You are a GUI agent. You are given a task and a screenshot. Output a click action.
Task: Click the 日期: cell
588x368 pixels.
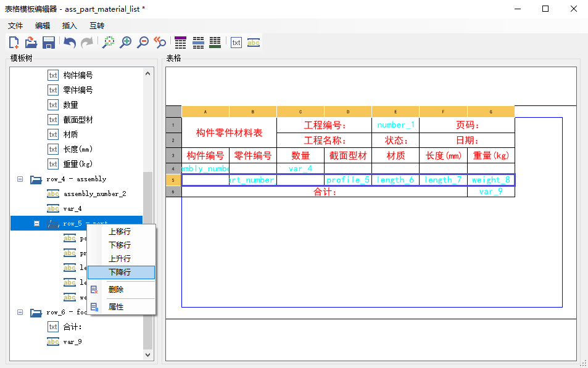467,141
